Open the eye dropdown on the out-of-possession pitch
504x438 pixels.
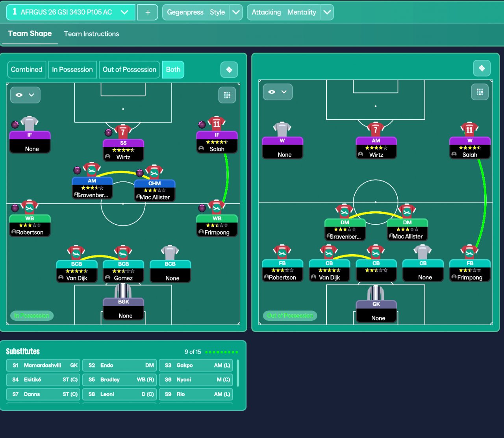coord(278,92)
